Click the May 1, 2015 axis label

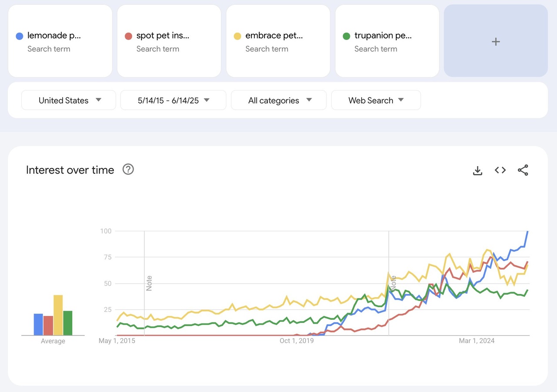pyautogui.click(x=117, y=341)
